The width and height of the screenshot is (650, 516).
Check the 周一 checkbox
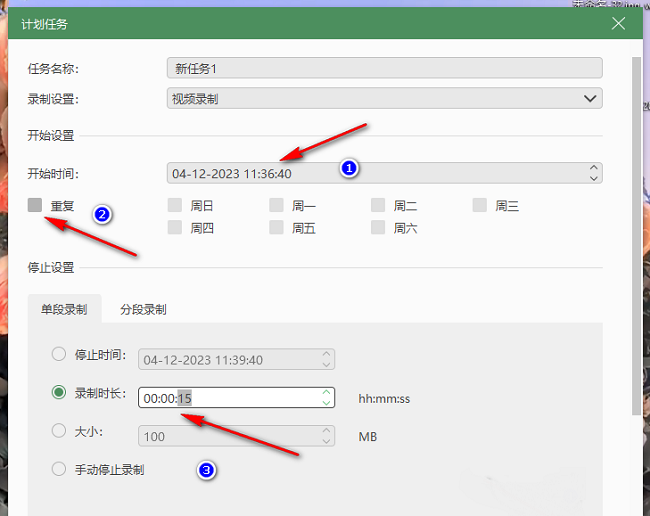(277, 205)
